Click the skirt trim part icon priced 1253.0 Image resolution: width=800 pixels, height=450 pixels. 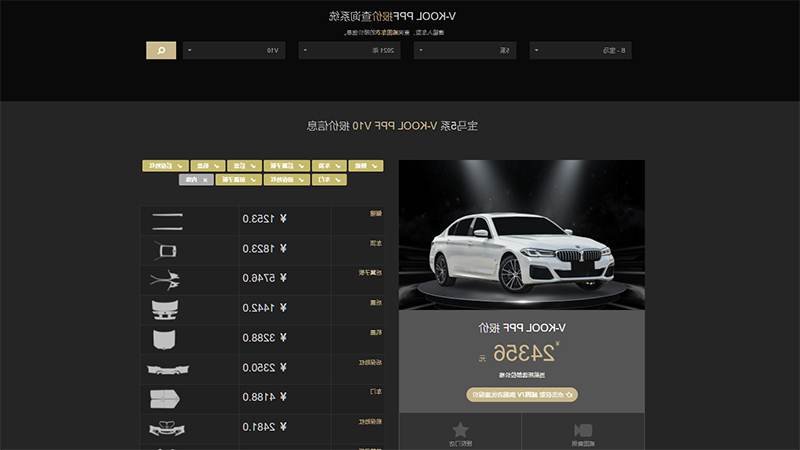click(167, 221)
